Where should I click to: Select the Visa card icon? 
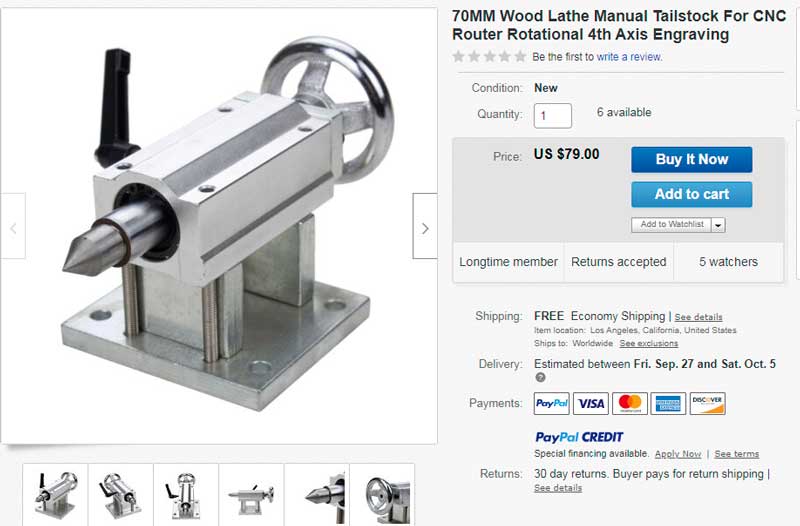click(591, 404)
